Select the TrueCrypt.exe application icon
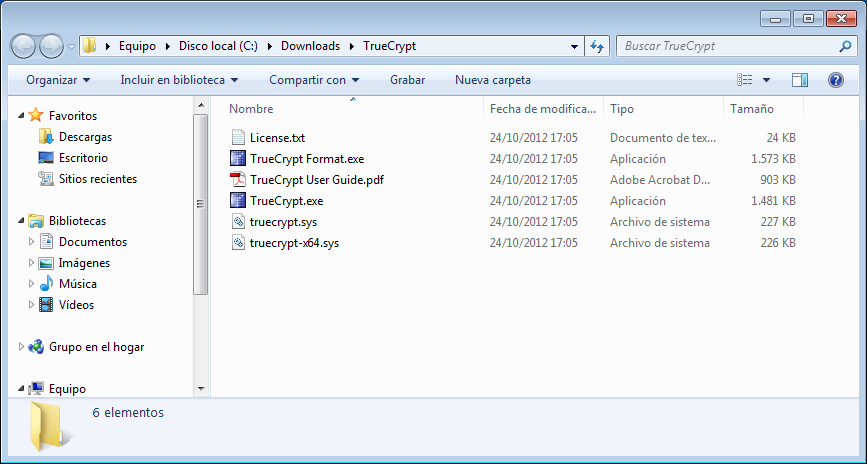 click(x=238, y=200)
